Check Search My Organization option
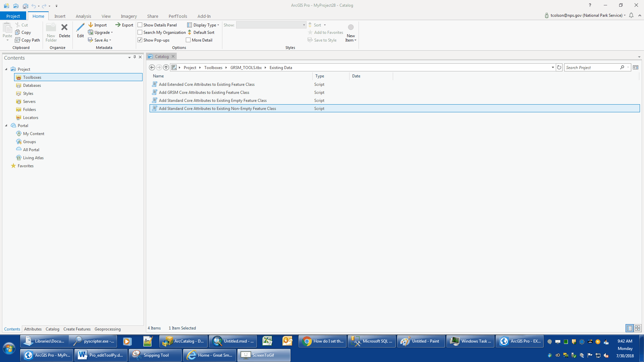The image size is (644, 362). coord(140,33)
